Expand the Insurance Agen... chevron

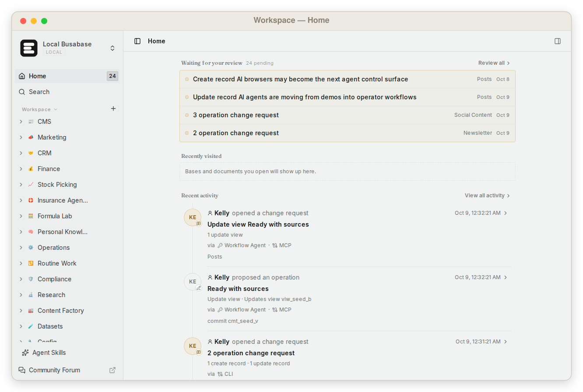[21, 200]
